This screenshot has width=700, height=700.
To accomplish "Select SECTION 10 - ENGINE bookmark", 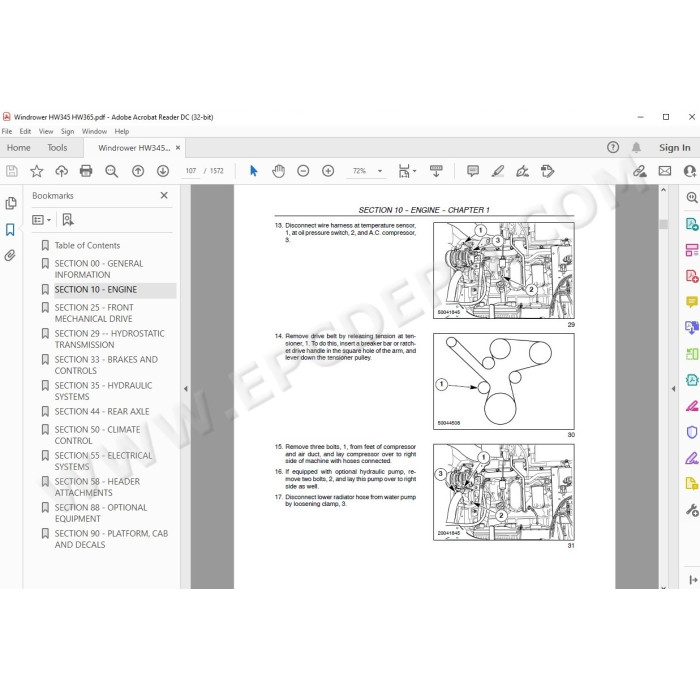I will click(96, 289).
